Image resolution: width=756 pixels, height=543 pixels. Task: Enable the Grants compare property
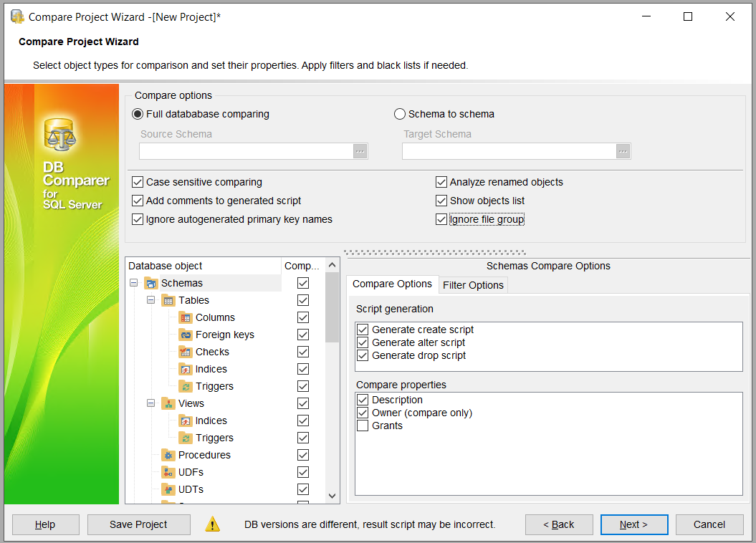362,426
